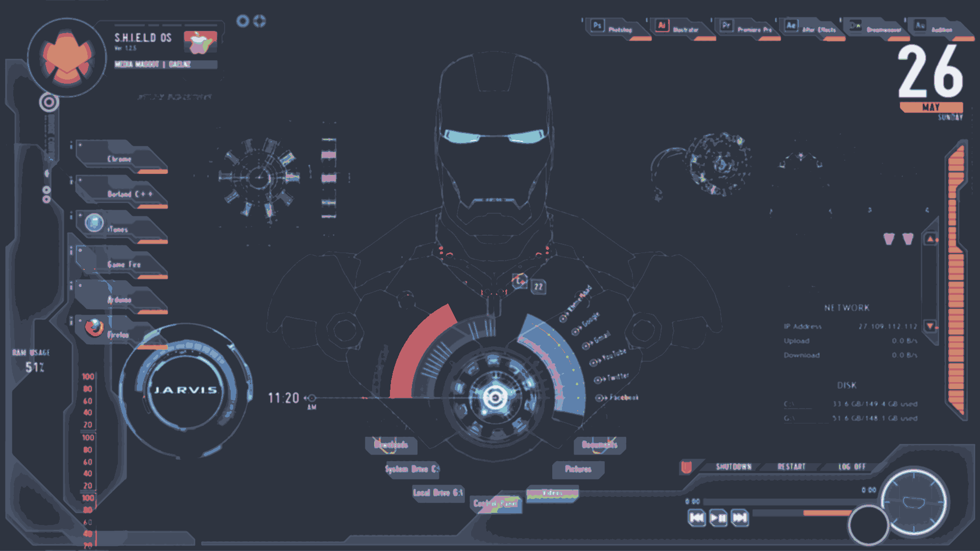Open System Drive C: shortcut

(412, 469)
